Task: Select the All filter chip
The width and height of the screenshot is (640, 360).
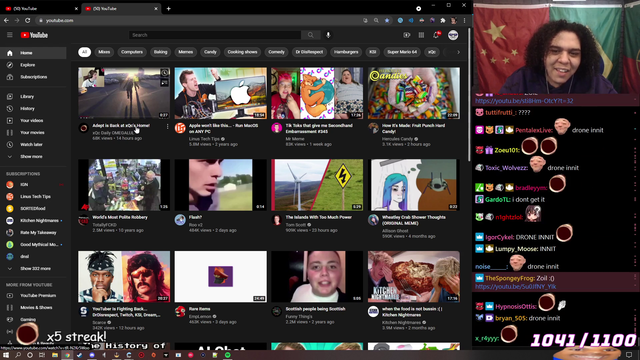Action: [84, 52]
